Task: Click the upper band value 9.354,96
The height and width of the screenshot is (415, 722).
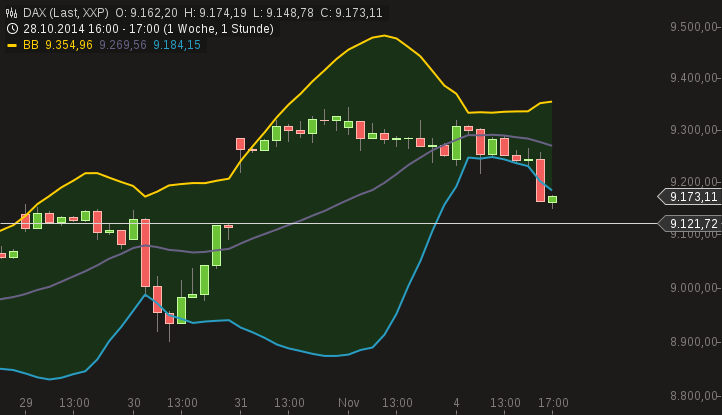Action: coord(69,45)
